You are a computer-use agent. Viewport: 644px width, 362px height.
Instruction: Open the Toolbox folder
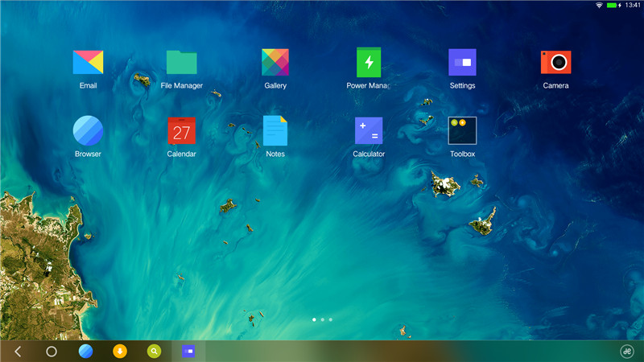coord(462,130)
